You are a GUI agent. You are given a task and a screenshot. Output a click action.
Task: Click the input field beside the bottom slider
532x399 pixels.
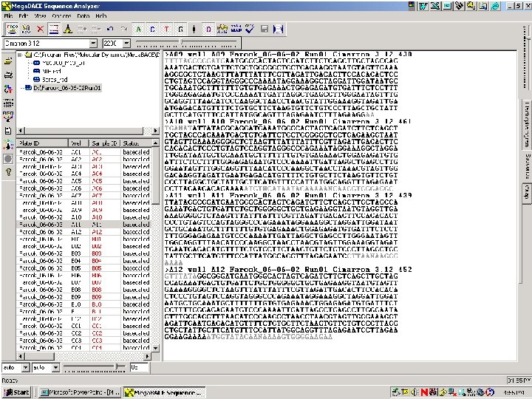[x=139, y=367]
